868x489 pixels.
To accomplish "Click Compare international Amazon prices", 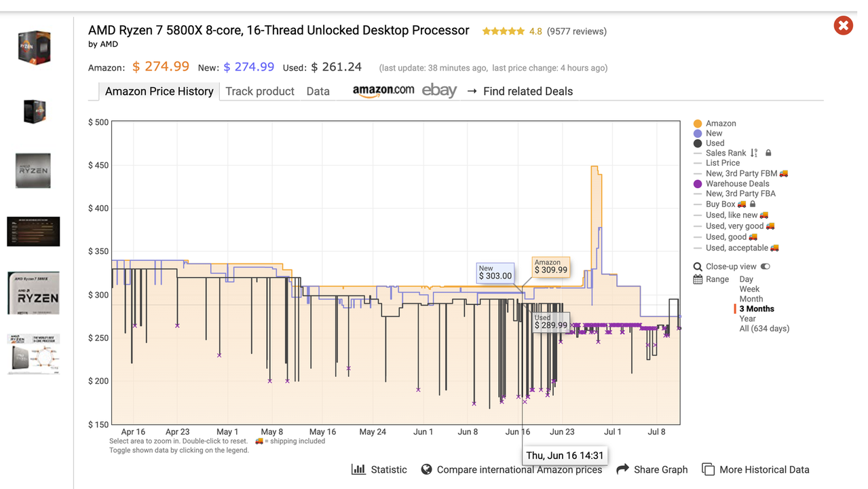I will click(x=519, y=469).
